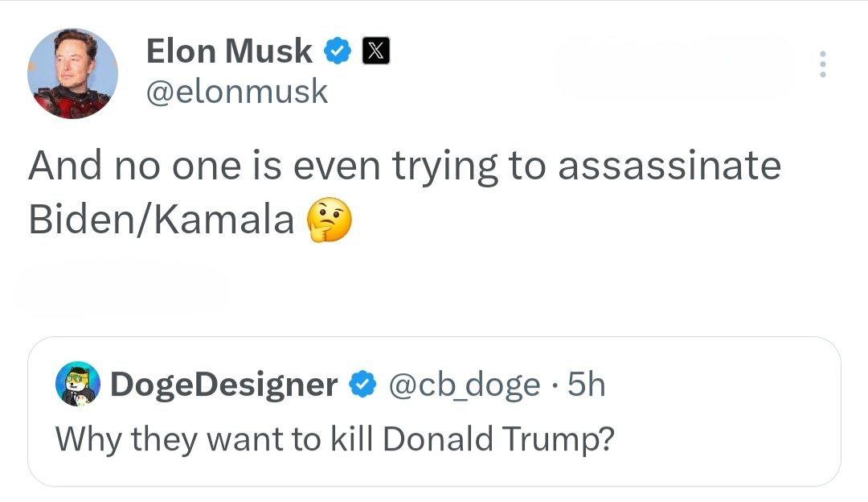Open the three-dot more options menu

point(821,64)
